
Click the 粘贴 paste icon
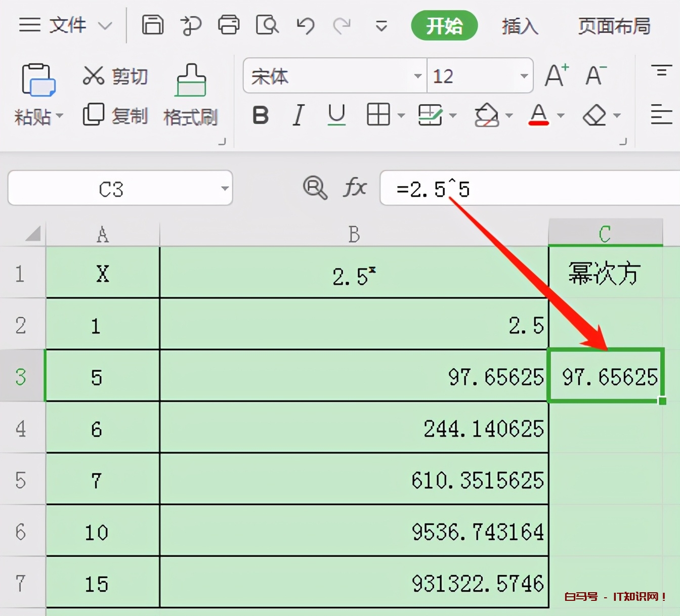coord(38,80)
